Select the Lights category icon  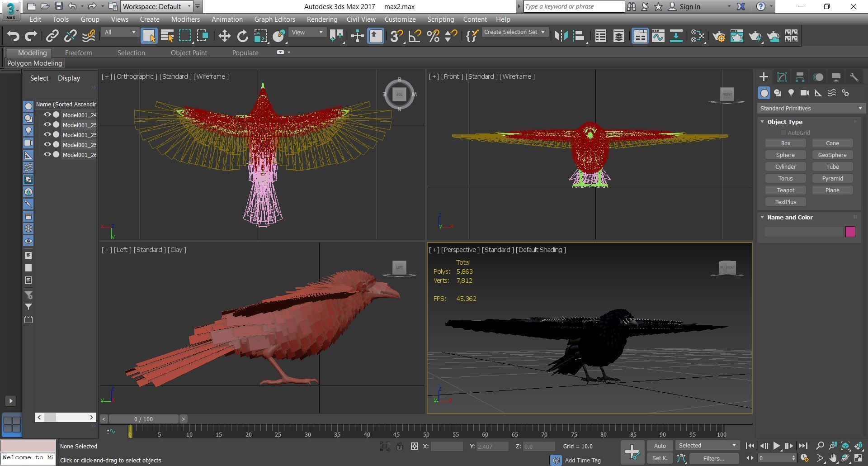791,93
